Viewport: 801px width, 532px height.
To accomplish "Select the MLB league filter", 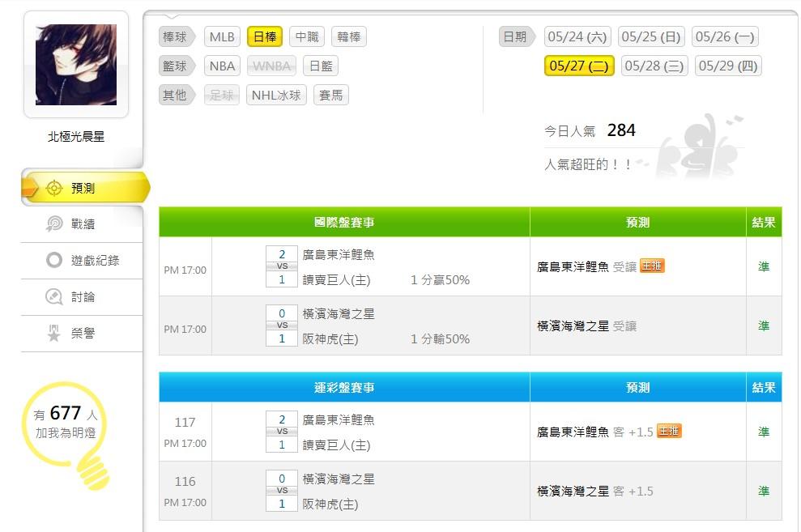I will [222, 36].
